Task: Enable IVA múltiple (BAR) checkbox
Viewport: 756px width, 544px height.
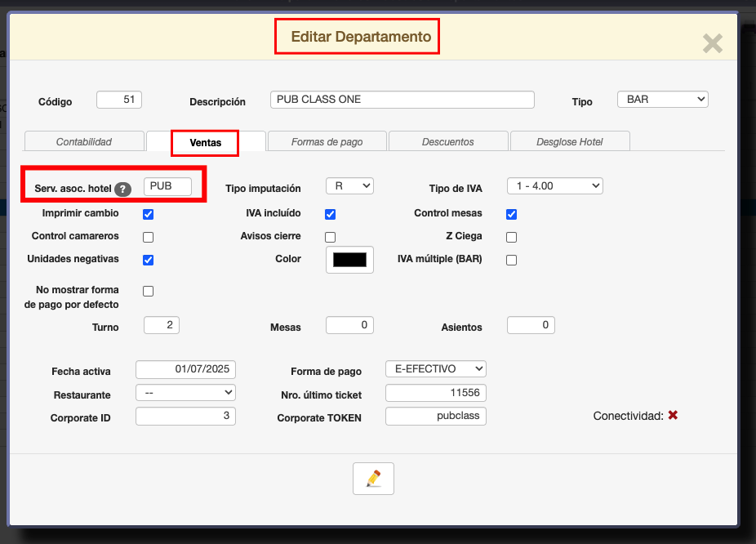Action: click(511, 260)
